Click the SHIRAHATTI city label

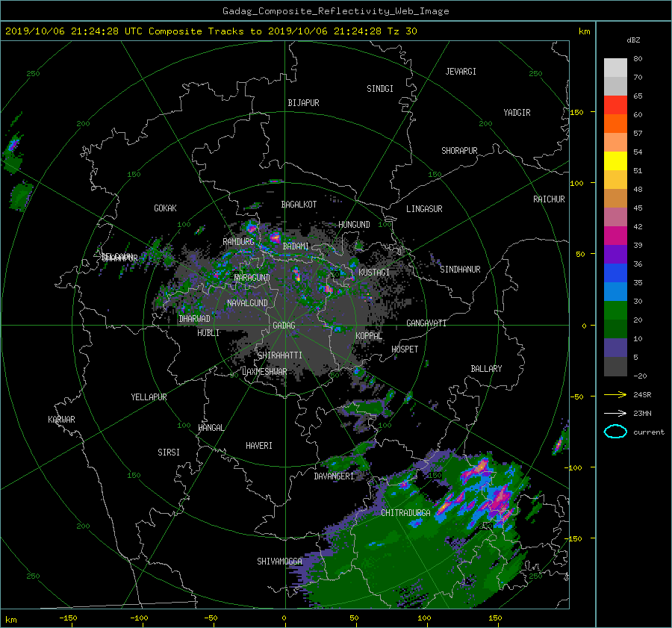point(280,355)
